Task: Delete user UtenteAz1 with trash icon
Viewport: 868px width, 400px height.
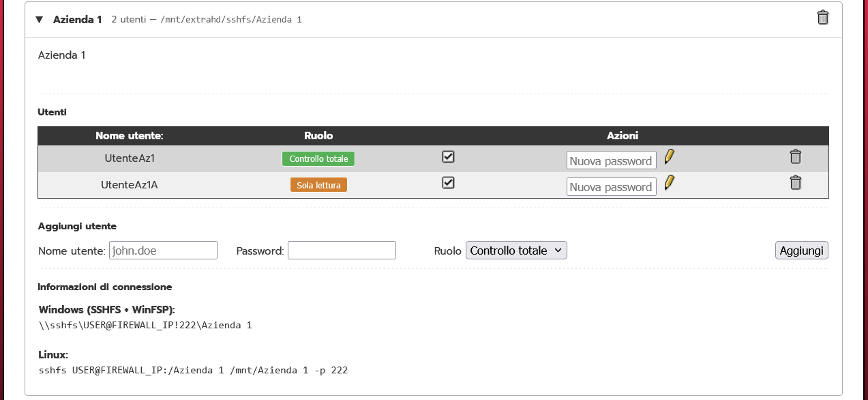Action: pos(795,156)
